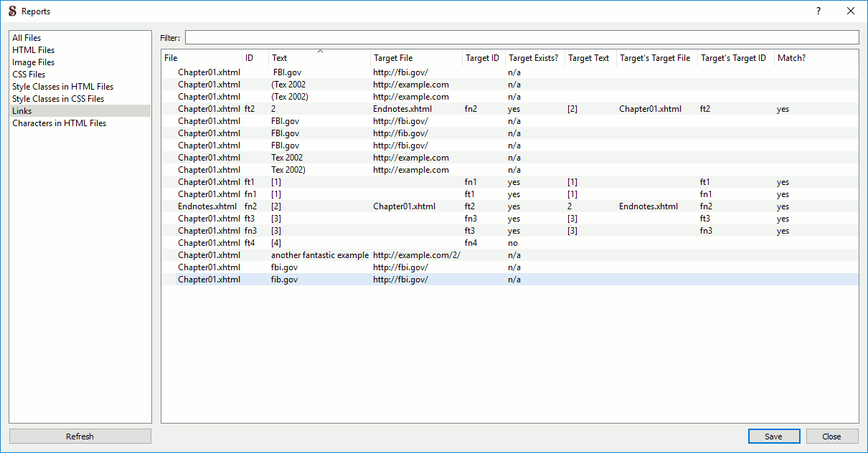Click the Save button
This screenshot has width=868, height=453.
pos(773,436)
